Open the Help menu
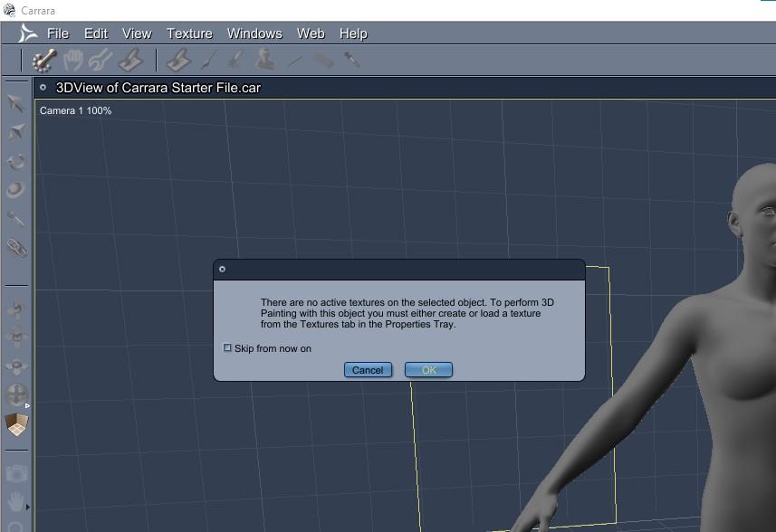The image size is (776, 532). (353, 33)
